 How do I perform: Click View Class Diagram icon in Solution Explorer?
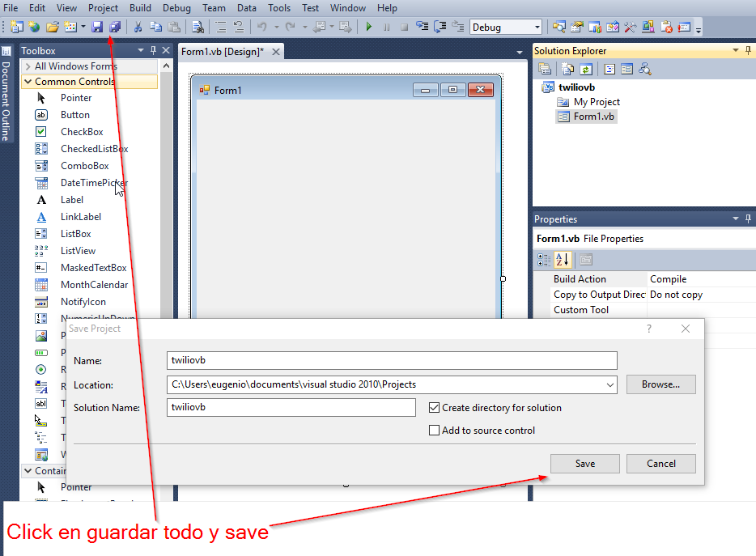(x=644, y=70)
